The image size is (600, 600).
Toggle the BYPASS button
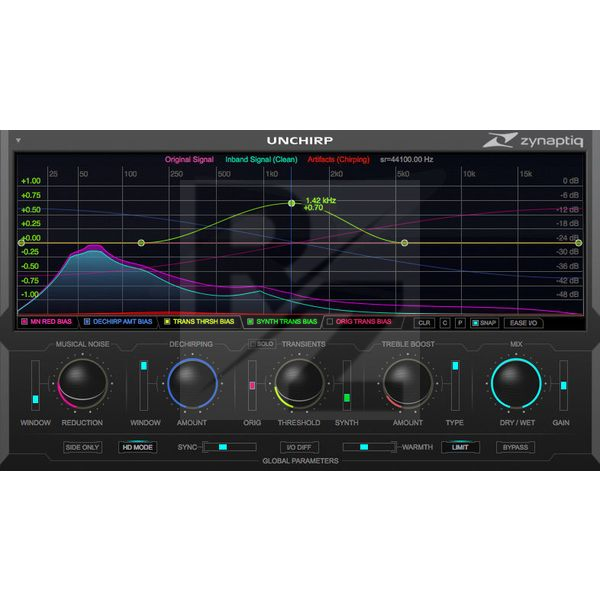click(x=515, y=447)
